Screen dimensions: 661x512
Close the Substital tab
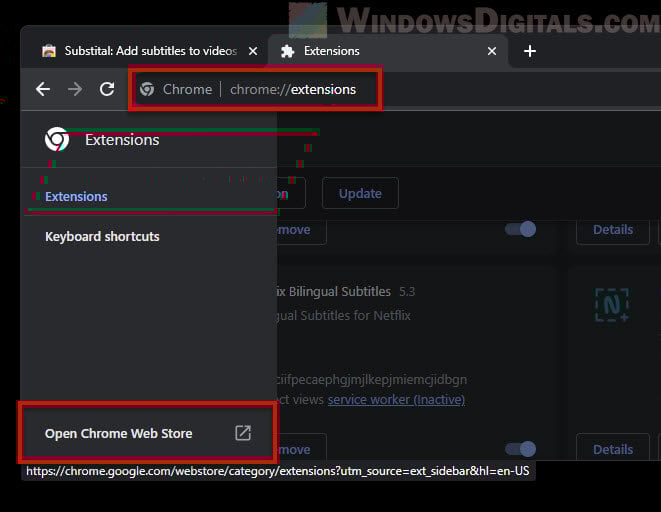(253, 51)
